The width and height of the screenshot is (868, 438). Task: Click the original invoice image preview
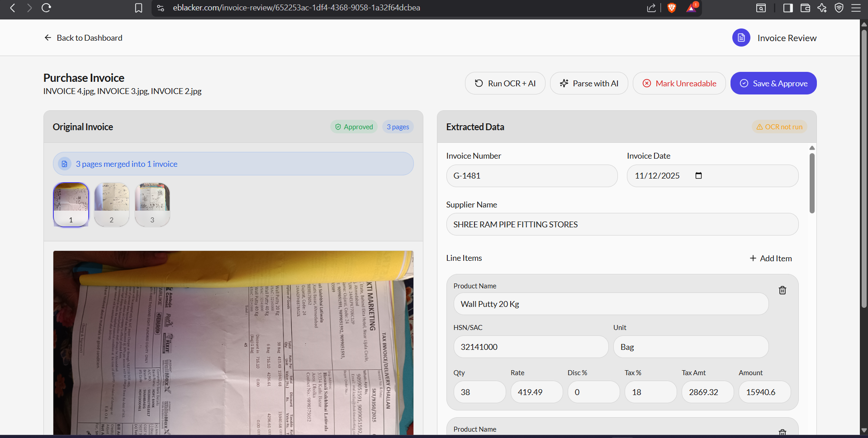(x=233, y=343)
